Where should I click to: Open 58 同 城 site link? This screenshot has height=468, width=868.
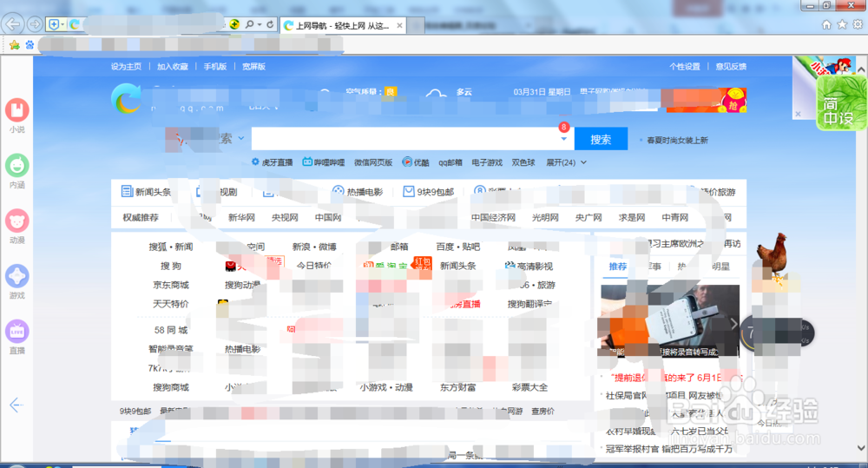(171, 330)
